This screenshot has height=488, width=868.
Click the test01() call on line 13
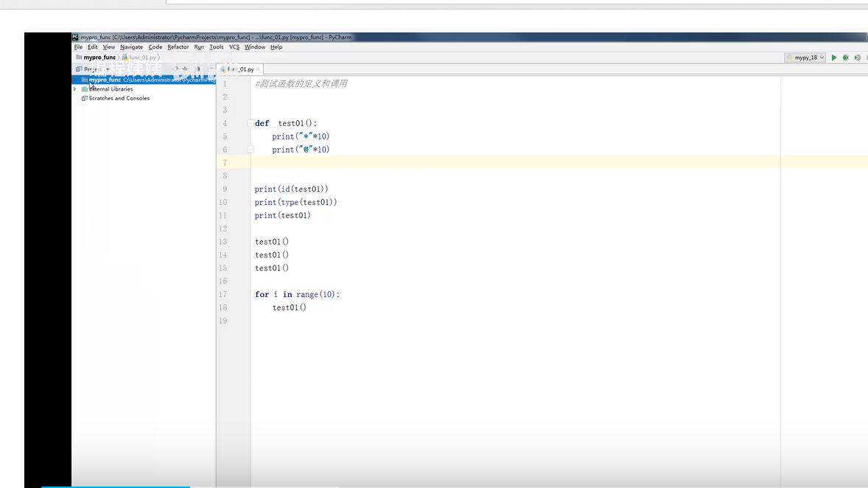[x=272, y=242]
